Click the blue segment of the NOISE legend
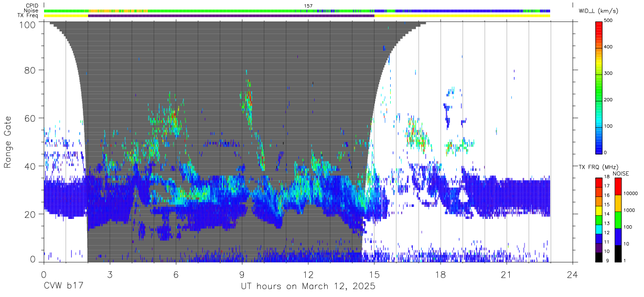This screenshot has height=297, width=644. click(x=617, y=236)
